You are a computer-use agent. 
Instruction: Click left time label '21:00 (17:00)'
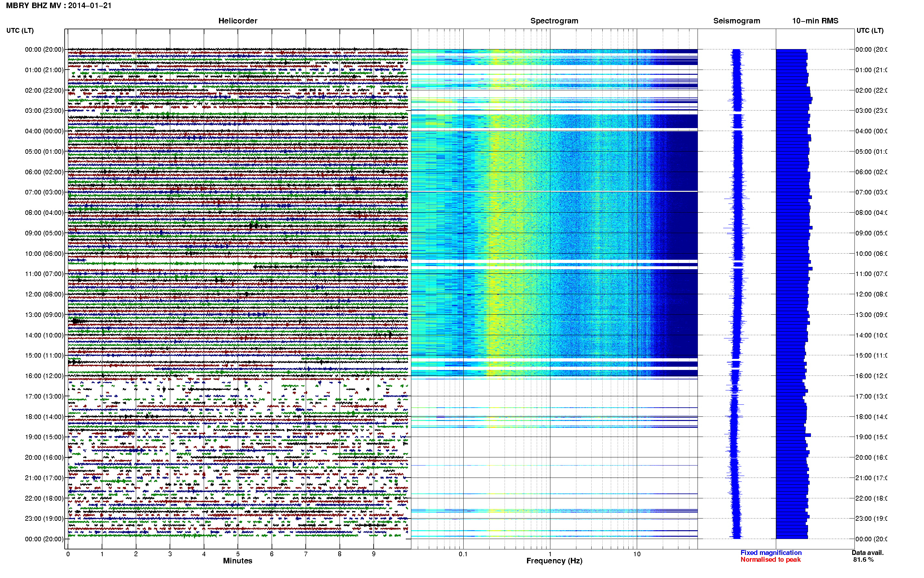44,478
